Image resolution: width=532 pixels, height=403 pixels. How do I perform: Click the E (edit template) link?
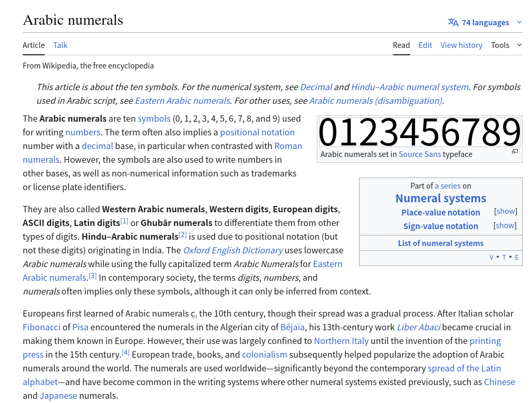517,258
